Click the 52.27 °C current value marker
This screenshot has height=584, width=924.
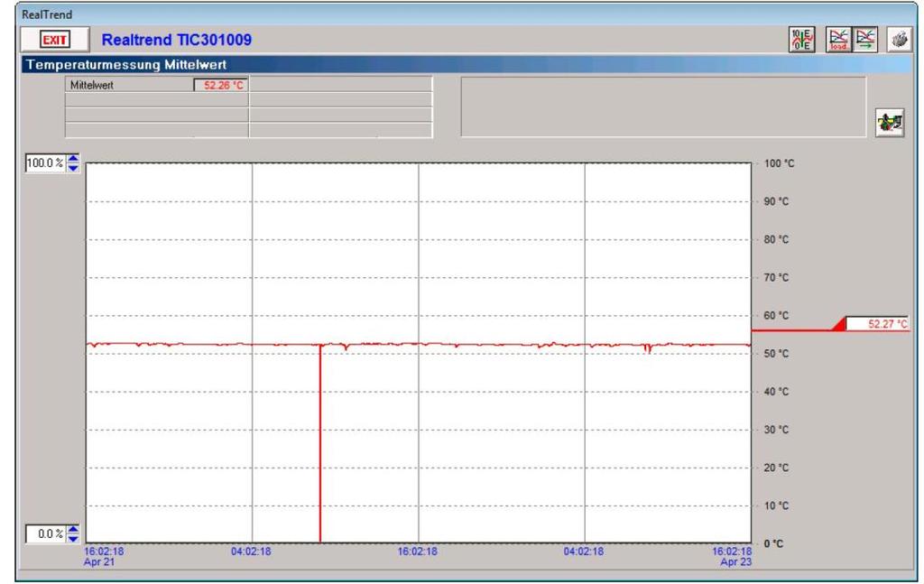click(877, 323)
